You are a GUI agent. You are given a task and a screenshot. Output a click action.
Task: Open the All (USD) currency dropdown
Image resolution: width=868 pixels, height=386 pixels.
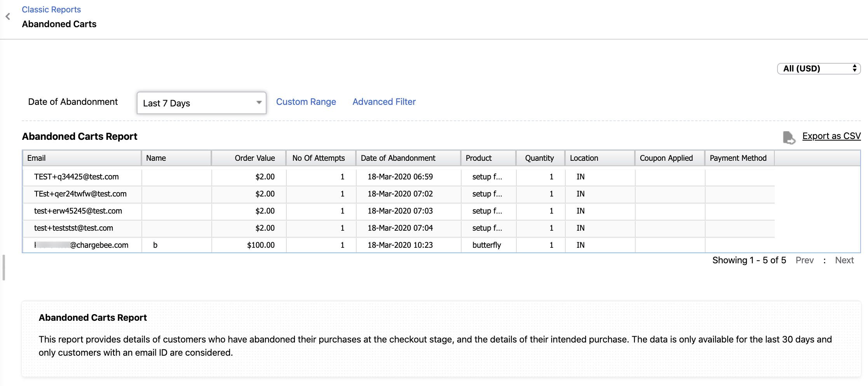(x=819, y=69)
